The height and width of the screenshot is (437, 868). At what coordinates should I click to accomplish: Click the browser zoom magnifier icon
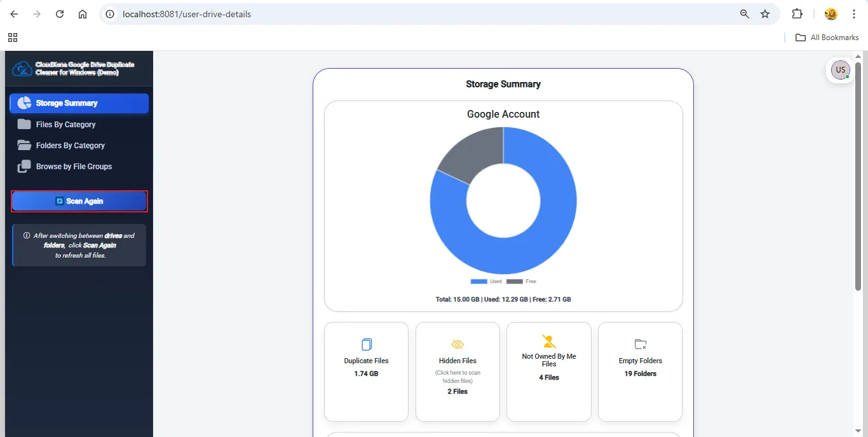click(744, 14)
